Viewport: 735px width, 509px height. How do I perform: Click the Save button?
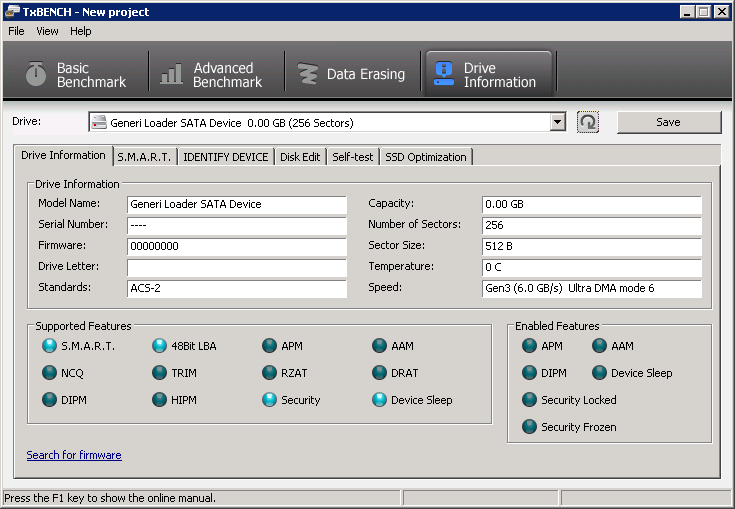669,122
